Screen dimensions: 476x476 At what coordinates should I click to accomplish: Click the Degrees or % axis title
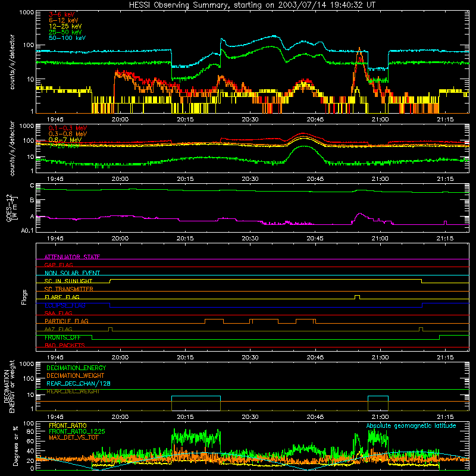pyautogui.click(x=16, y=446)
